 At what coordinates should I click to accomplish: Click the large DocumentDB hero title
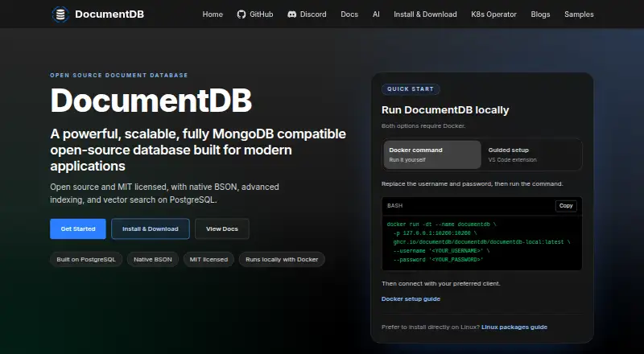(x=151, y=101)
